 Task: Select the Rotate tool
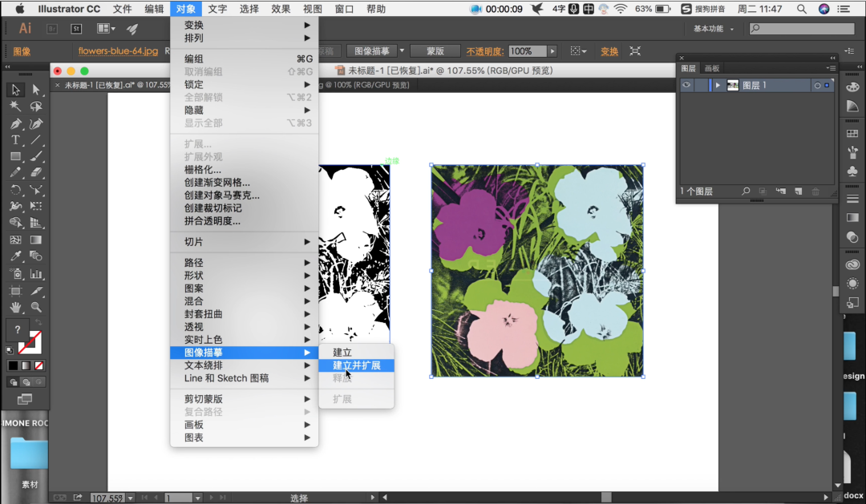click(15, 190)
